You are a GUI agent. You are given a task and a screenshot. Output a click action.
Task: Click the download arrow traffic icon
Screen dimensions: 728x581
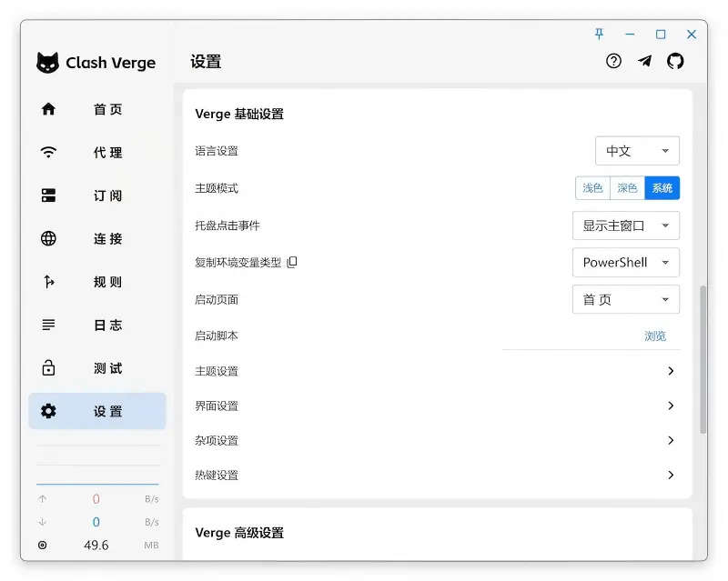pyautogui.click(x=42, y=522)
